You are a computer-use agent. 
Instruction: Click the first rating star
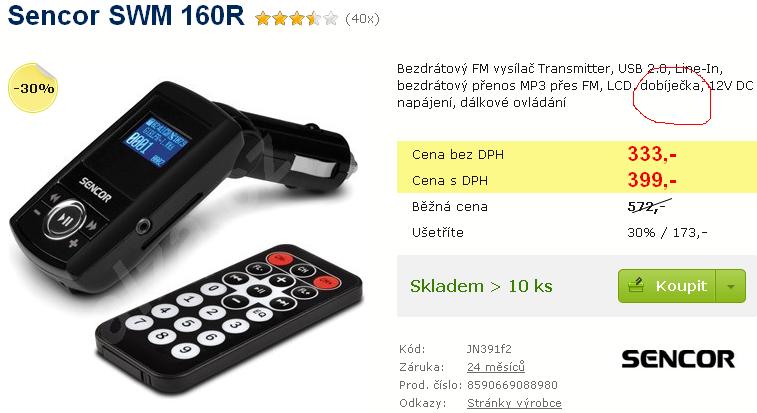(263, 19)
